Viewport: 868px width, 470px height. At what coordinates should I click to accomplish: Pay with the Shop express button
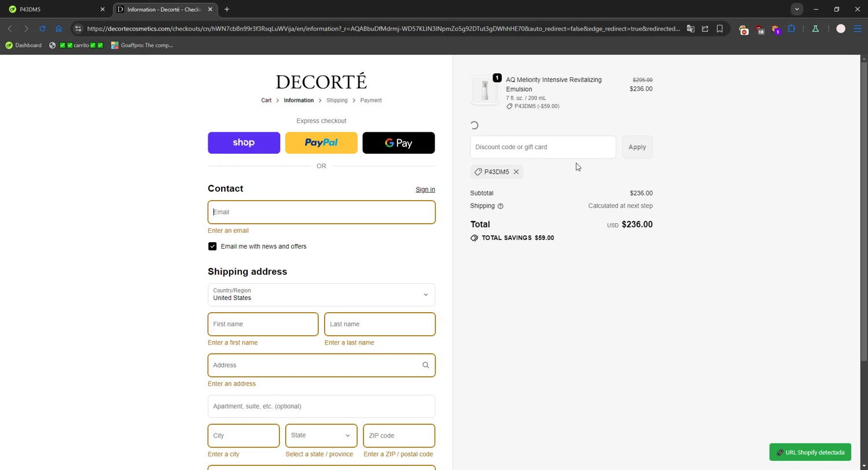244,143
